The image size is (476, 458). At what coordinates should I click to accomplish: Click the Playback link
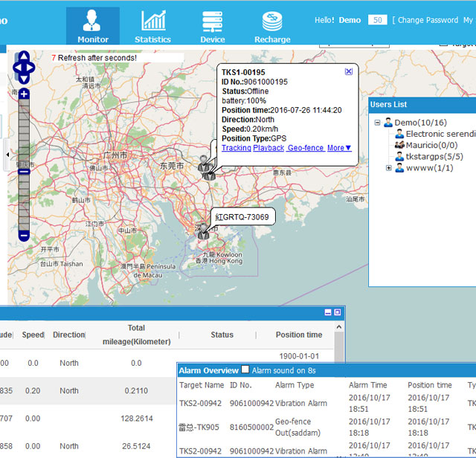click(268, 148)
